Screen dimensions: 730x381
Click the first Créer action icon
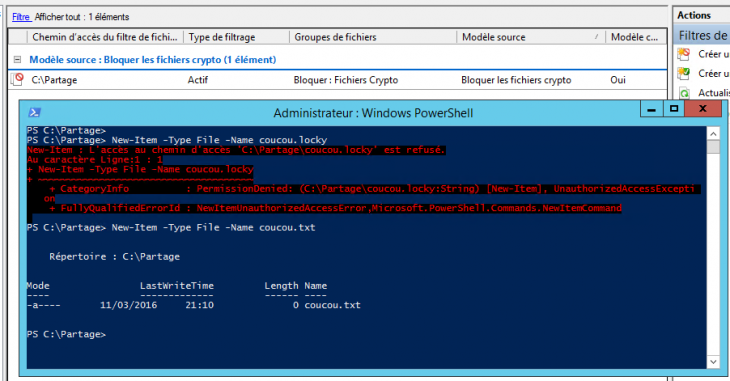683,54
